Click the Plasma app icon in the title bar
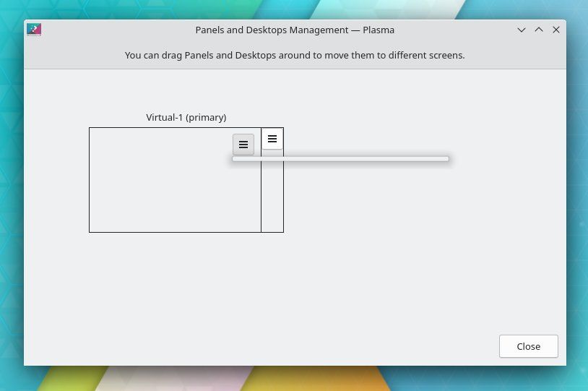 click(x=34, y=30)
